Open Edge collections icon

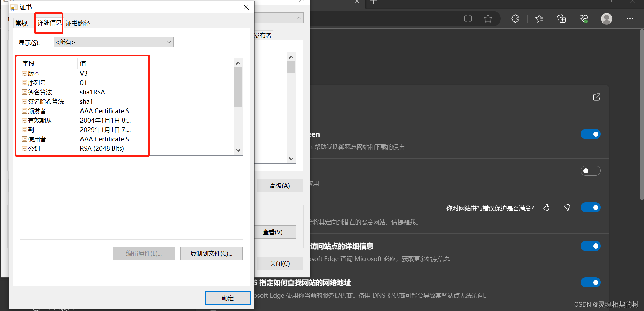pos(561,19)
